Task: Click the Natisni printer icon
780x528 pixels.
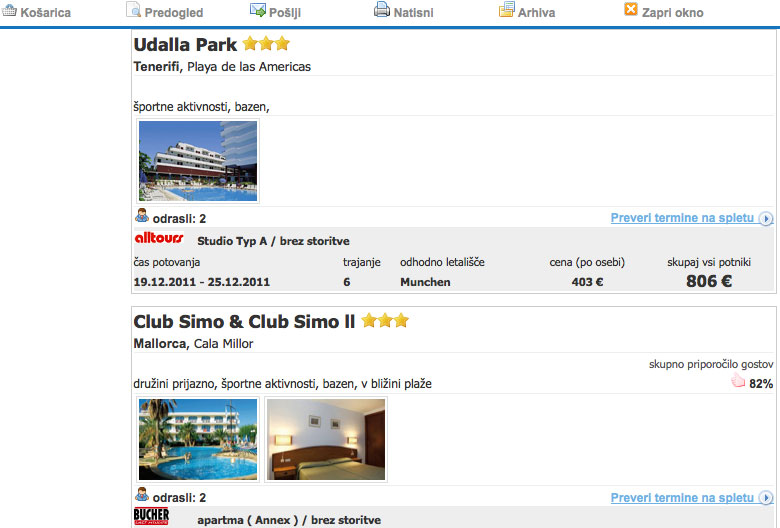Action: pyautogui.click(x=382, y=9)
